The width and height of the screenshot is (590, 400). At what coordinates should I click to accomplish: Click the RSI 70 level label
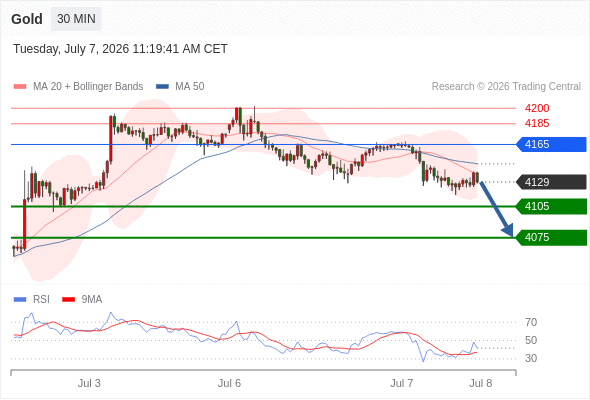coord(531,322)
